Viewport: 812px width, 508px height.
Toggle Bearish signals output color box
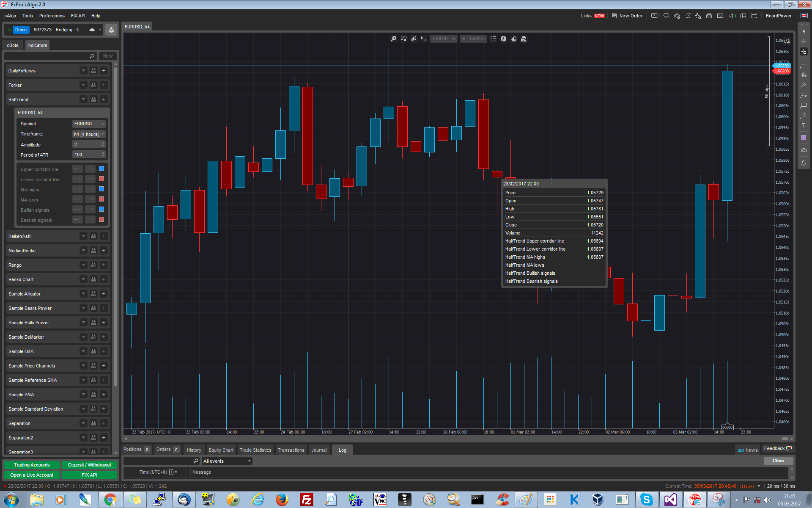click(x=101, y=220)
